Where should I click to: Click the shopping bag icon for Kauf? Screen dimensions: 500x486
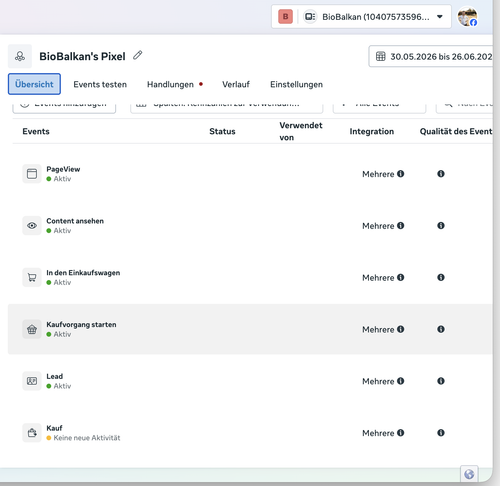click(32, 433)
